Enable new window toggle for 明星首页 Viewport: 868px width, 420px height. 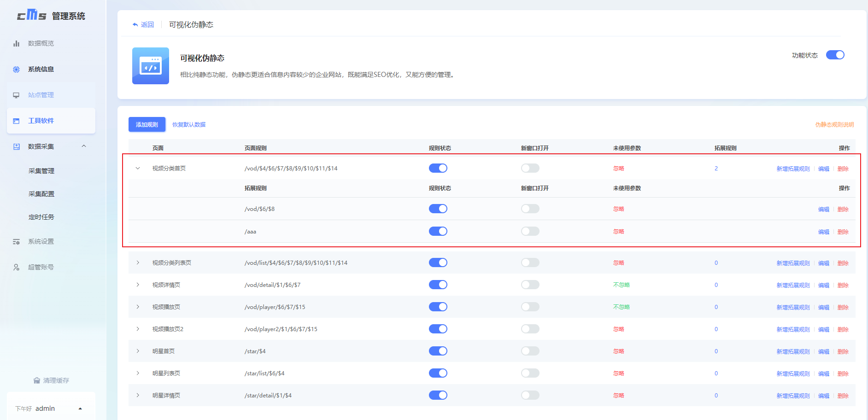(530, 351)
